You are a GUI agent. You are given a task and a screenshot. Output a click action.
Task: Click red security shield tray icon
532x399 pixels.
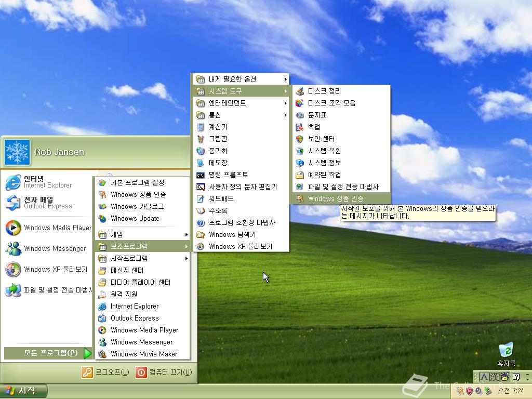tap(469, 391)
